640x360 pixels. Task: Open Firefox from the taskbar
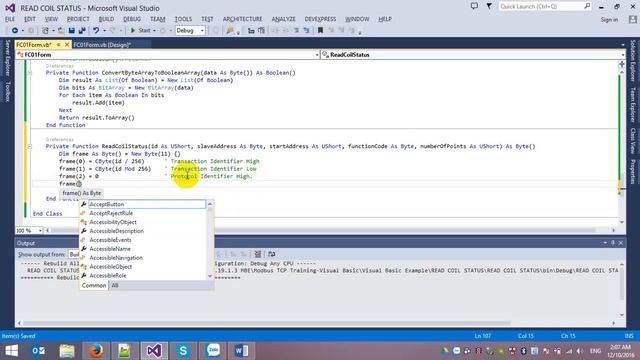tap(96, 351)
